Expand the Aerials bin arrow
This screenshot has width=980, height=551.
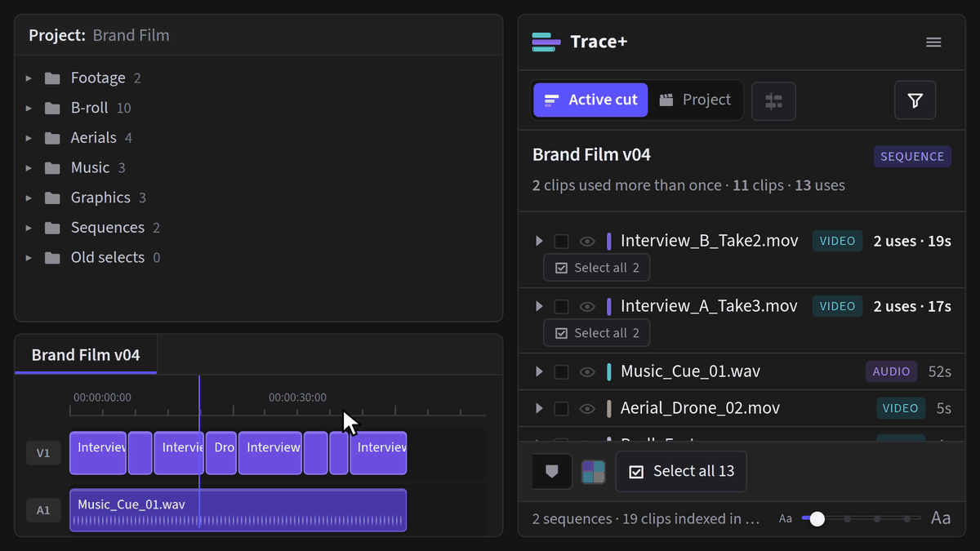click(x=29, y=138)
